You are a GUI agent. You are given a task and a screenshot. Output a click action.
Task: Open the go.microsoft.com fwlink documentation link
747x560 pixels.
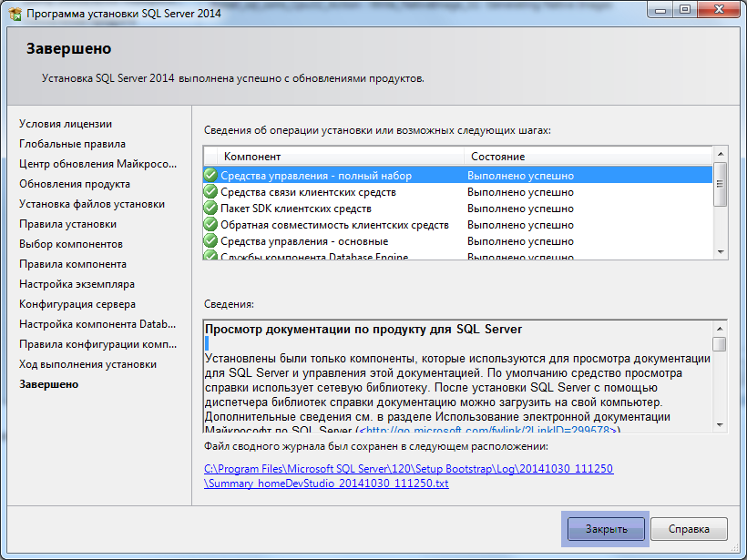coord(488,430)
